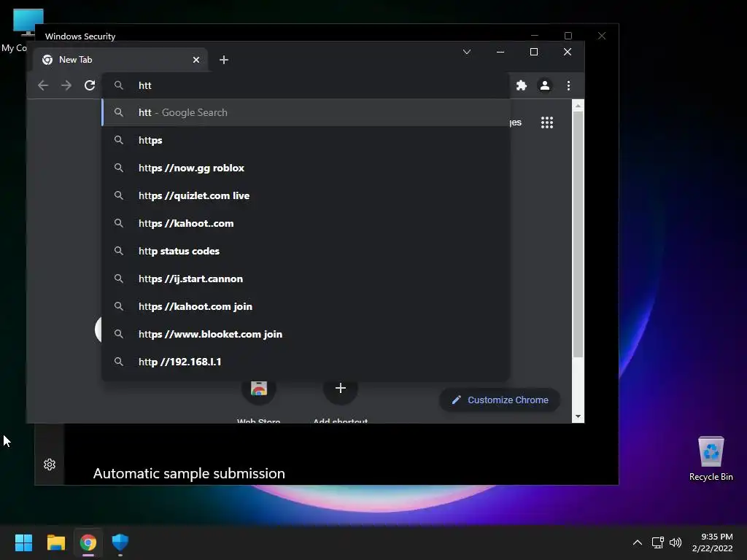Open the network tray icon
This screenshot has width=747, height=560.
click(658, 542)
